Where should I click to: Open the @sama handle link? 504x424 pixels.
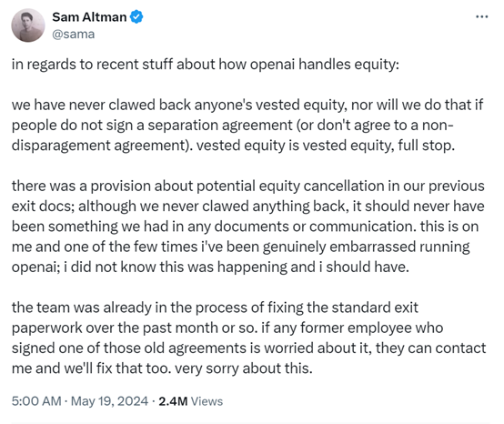click(74, 34)
